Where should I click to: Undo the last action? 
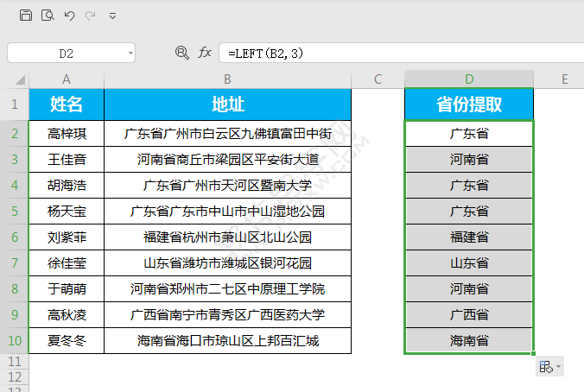[69, 16]
